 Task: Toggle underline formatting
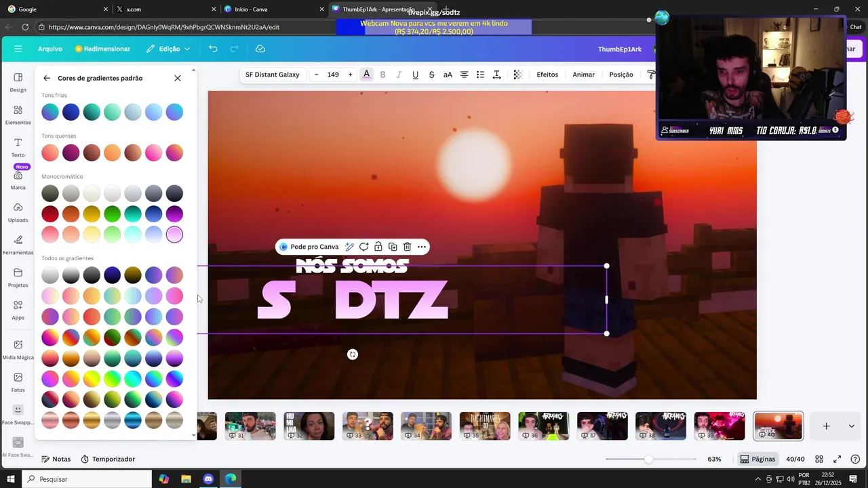point(415,75)
